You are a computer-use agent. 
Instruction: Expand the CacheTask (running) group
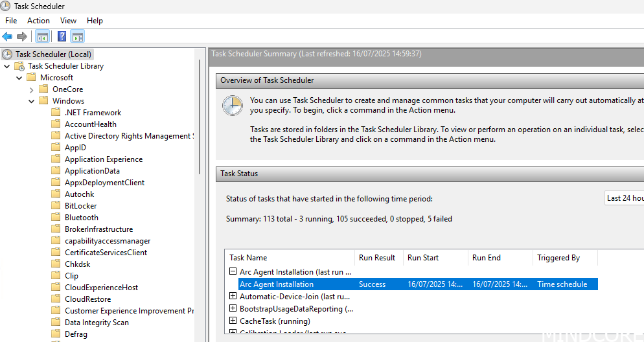pyautogui.click(x=233, y=321)
